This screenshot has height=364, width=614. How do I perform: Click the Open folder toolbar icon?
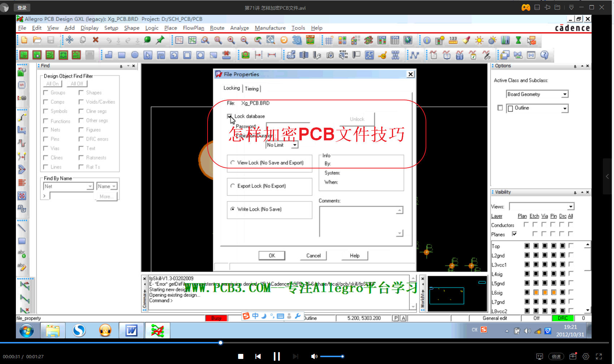37,40
